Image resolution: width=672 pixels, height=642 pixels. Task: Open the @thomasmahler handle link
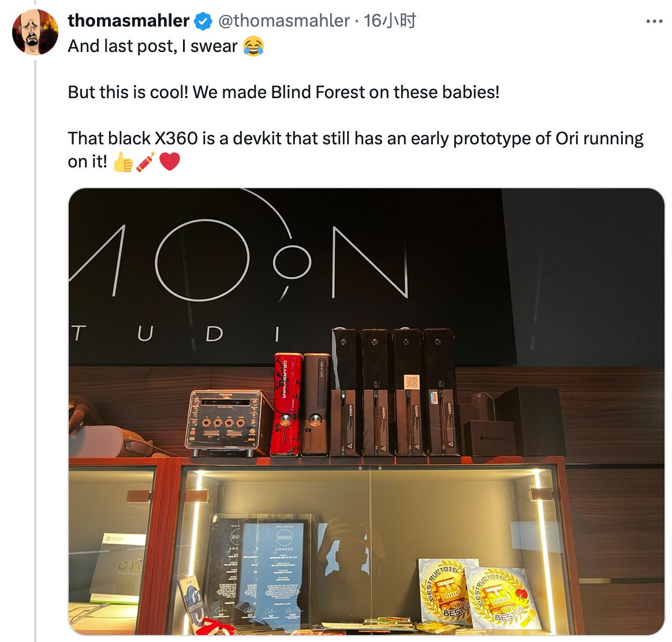tap(284, 21)
